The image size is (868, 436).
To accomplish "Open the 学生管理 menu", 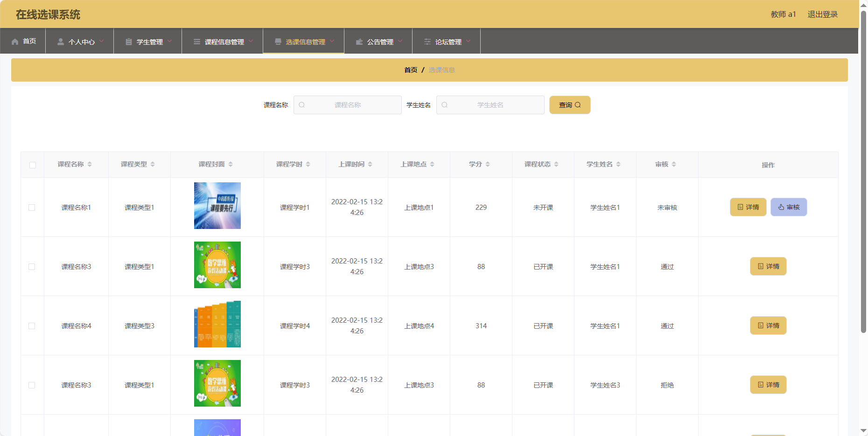I will click(148, 41).
